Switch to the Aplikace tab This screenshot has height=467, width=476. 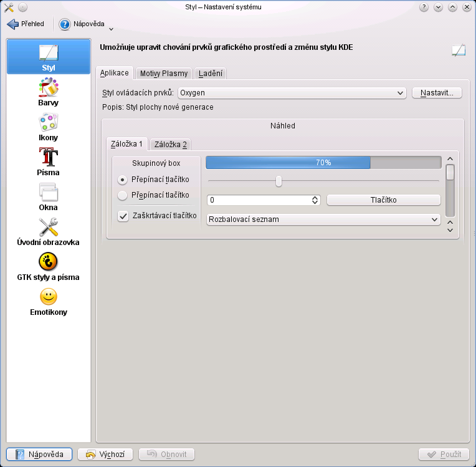115,73
